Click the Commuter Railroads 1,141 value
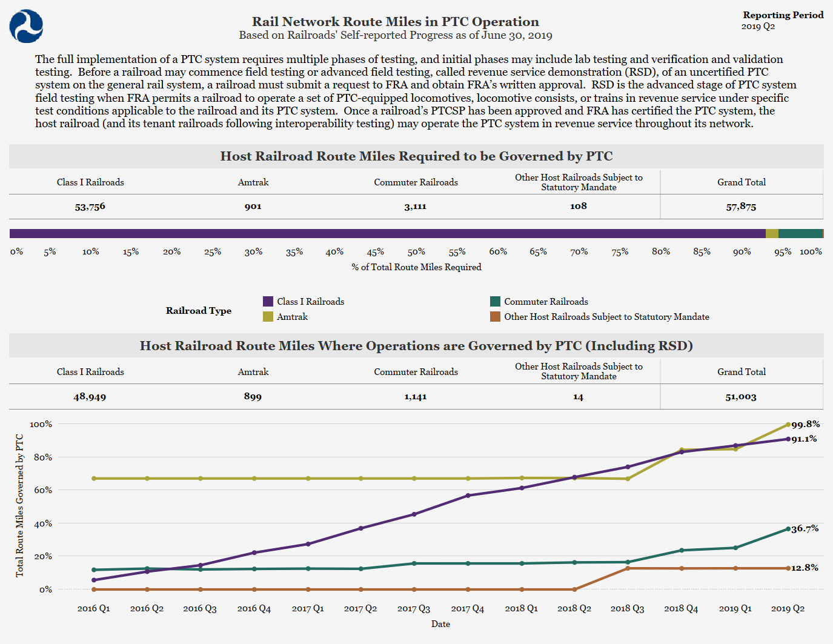833x644 pixels. point(416,397)
